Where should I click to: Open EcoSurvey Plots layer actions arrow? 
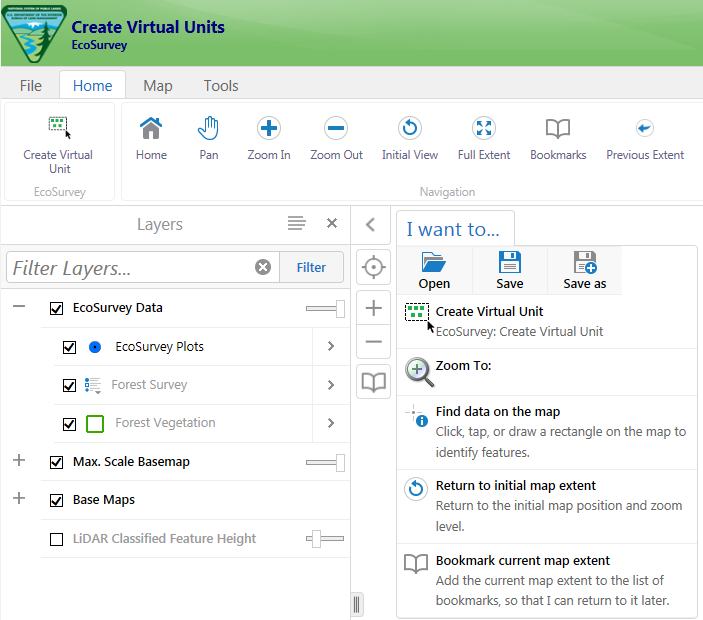[x=331, y=346]
